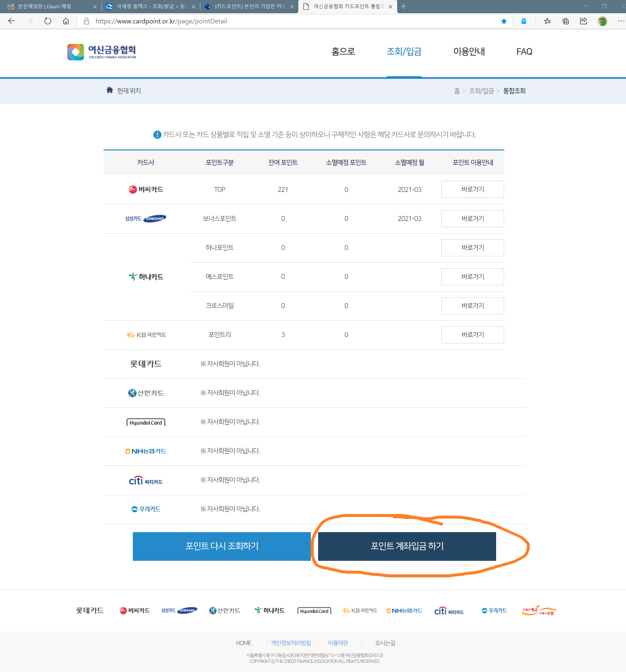The height and width of the screenshot is (672, 626).
Task: Click the circled 포인트 계좌입금 하기 button
Action: pyautogui.click(x=406, y=546)
